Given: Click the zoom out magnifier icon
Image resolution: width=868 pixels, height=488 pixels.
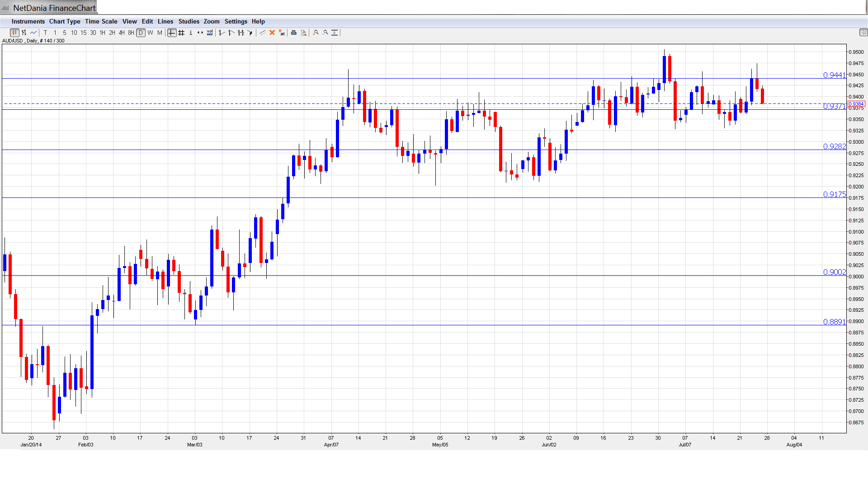Looking at the screenshot, I should point(325,33).
